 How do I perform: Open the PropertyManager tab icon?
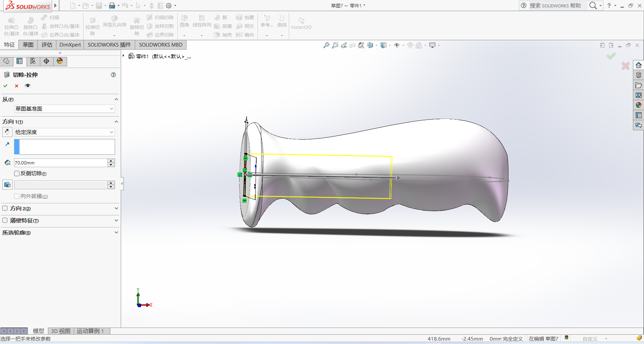(x=19, y=61)
